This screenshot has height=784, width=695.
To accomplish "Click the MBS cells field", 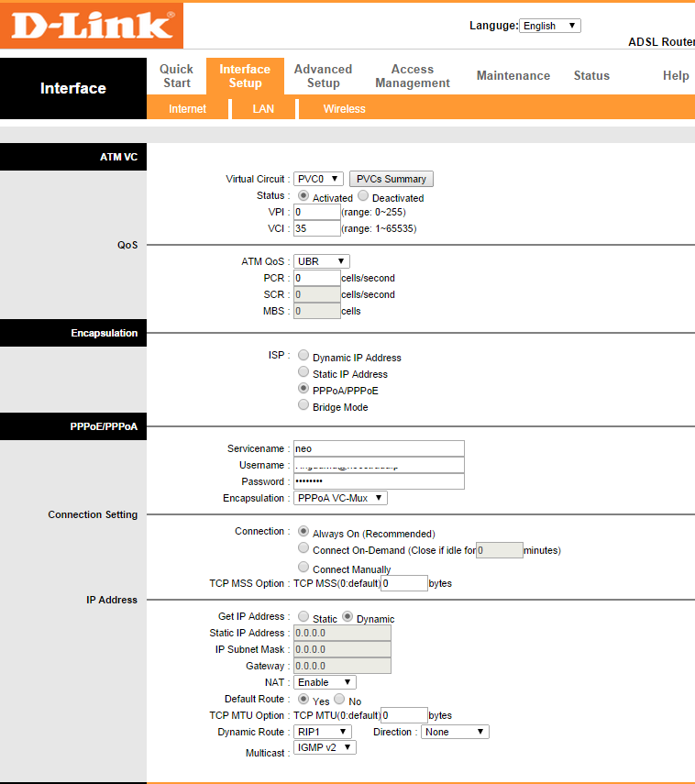I will click(317, 311).
